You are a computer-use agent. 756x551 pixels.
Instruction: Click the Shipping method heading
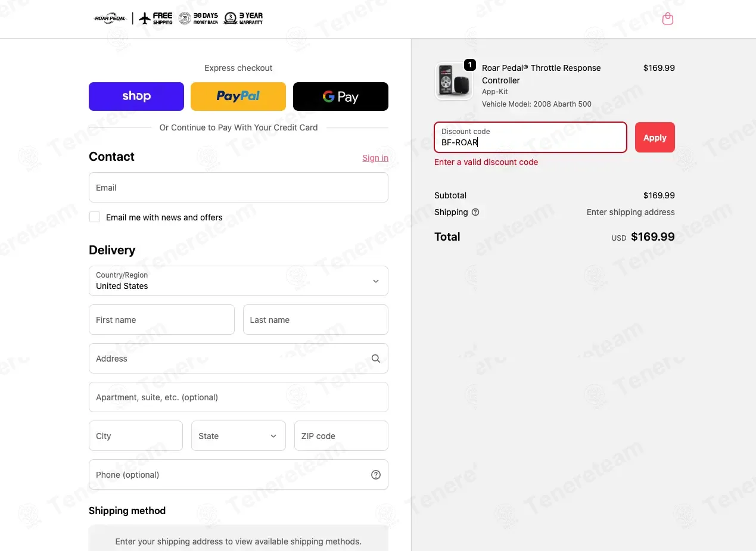127,510
